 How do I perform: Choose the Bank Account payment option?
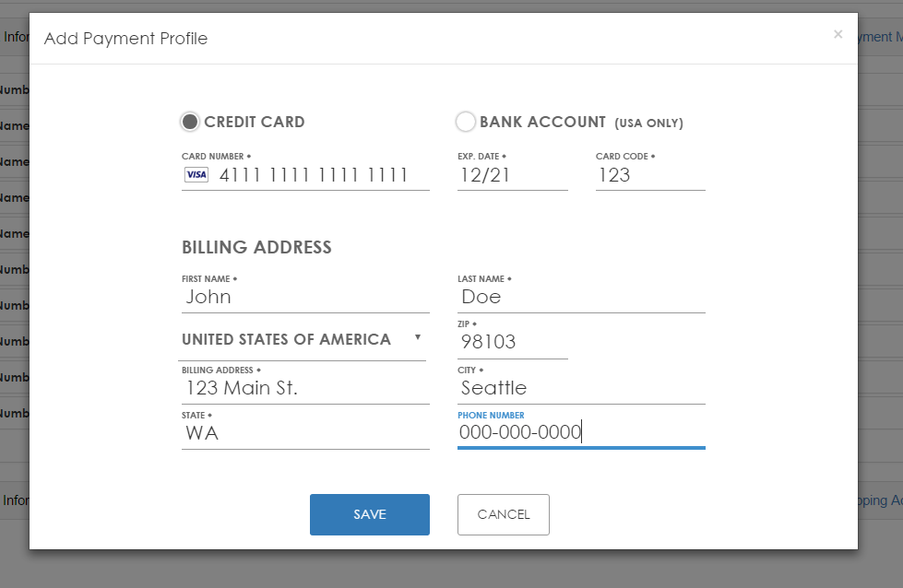(466, 122)
